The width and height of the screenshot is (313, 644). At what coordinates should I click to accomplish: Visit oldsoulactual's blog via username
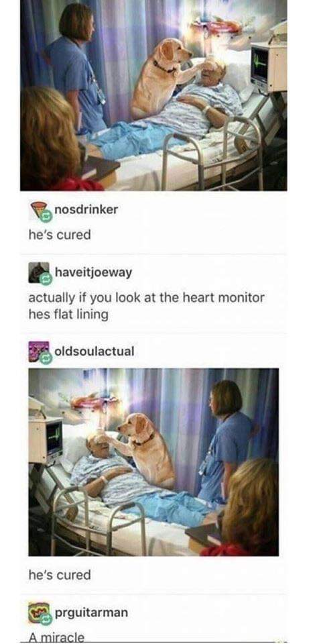[94, 351]
